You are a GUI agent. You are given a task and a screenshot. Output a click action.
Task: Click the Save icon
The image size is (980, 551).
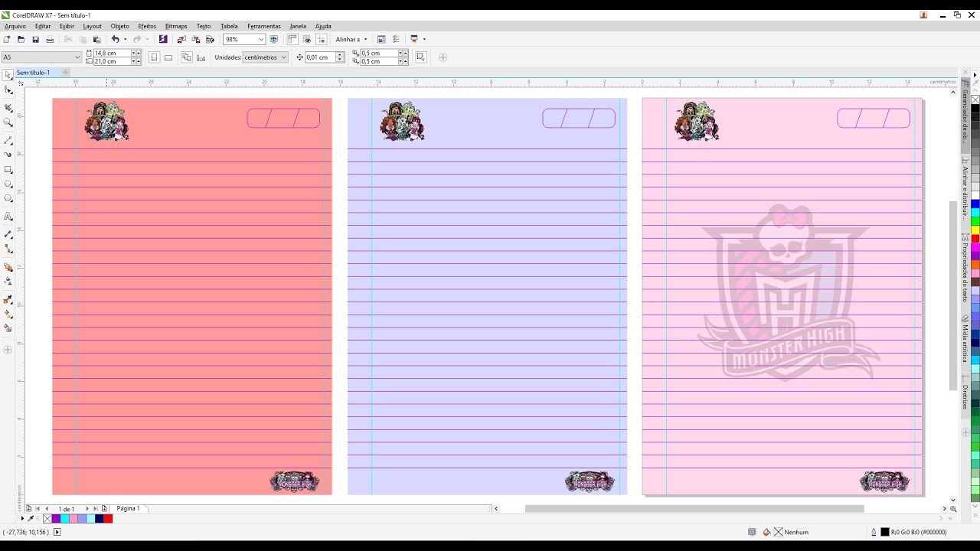coord(35,39)
